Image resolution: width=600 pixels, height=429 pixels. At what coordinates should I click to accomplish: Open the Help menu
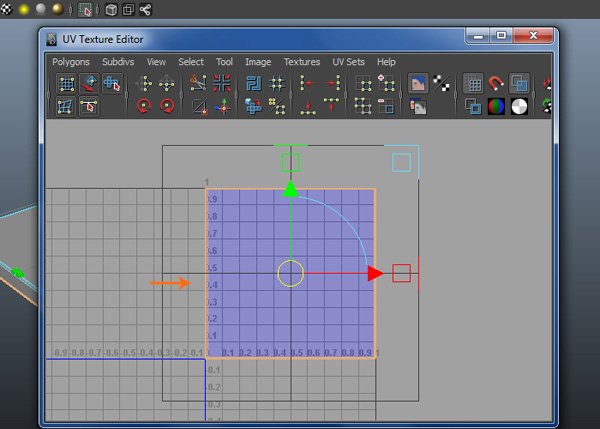click(x=386, y=62)
